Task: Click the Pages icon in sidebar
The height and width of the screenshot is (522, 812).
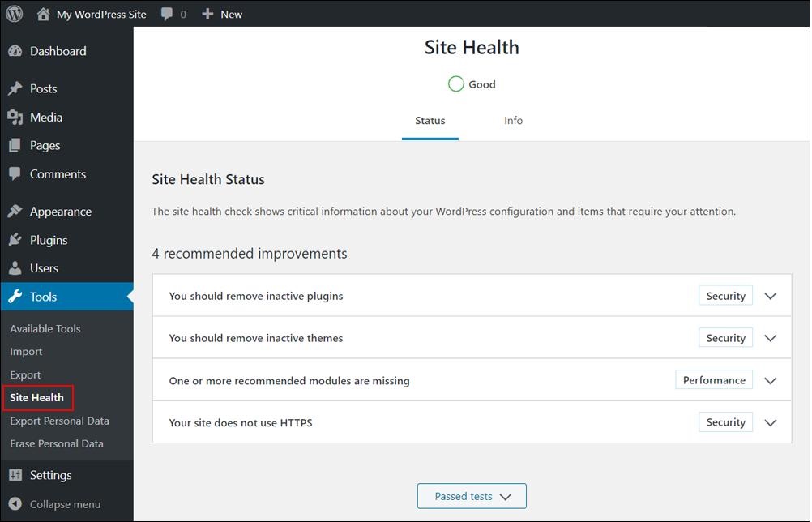Action: [x=15, y=146]
